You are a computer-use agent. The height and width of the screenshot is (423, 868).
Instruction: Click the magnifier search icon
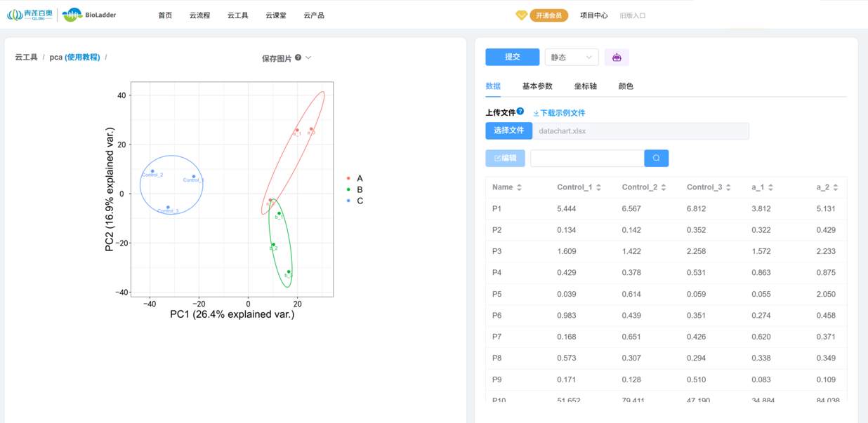click(656, 158)
